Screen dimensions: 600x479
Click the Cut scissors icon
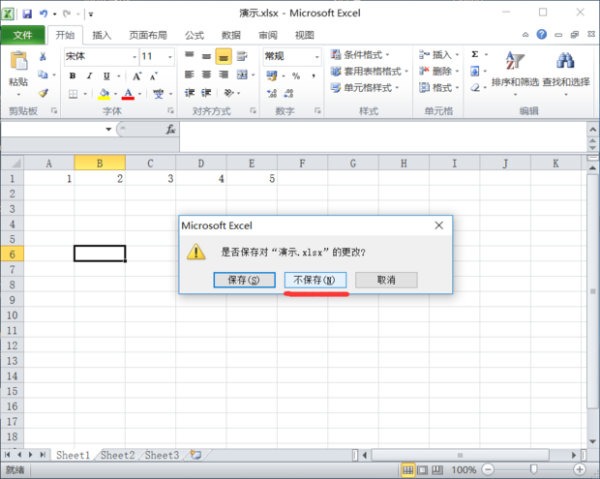point(43,57)
